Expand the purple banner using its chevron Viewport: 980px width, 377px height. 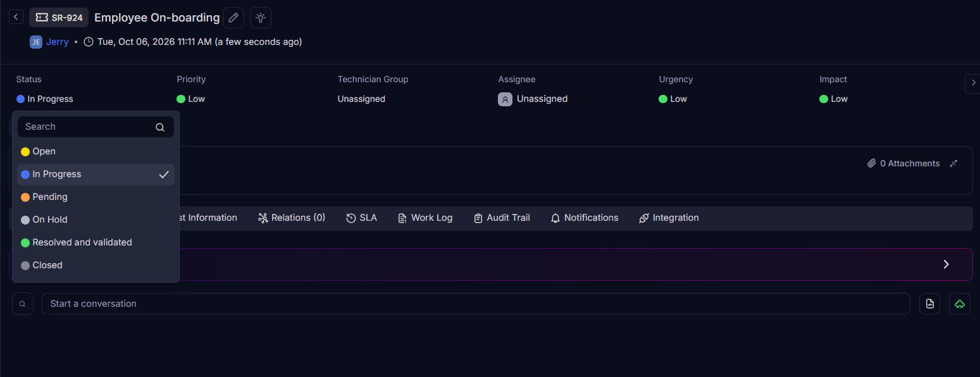(946, 264)
